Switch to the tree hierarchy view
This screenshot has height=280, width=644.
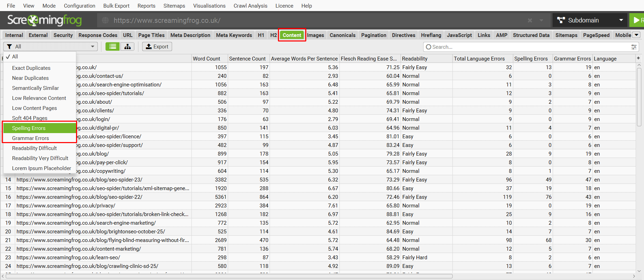pos(128,47)
